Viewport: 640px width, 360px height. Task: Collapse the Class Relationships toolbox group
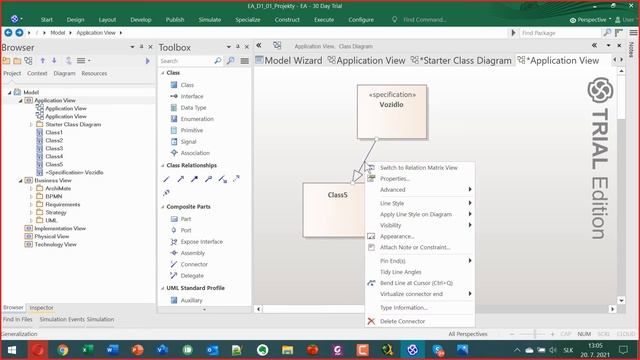click(162, 166)
